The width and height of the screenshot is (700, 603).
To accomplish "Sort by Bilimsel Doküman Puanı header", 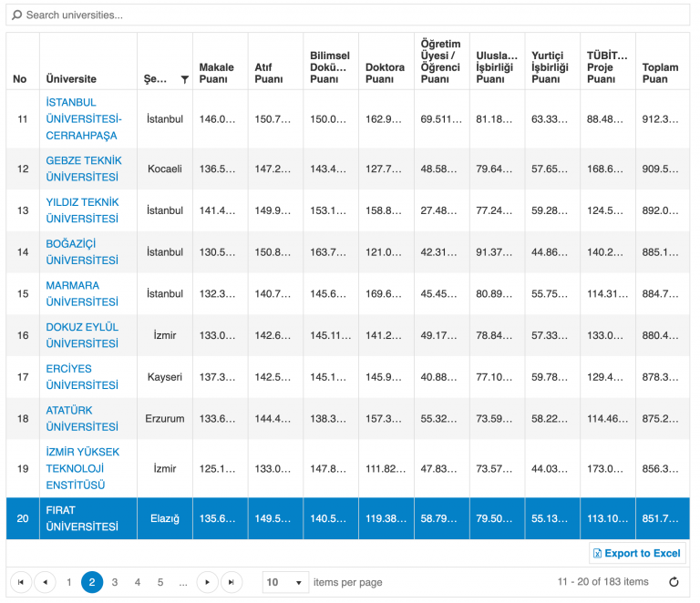I will 331,61.
